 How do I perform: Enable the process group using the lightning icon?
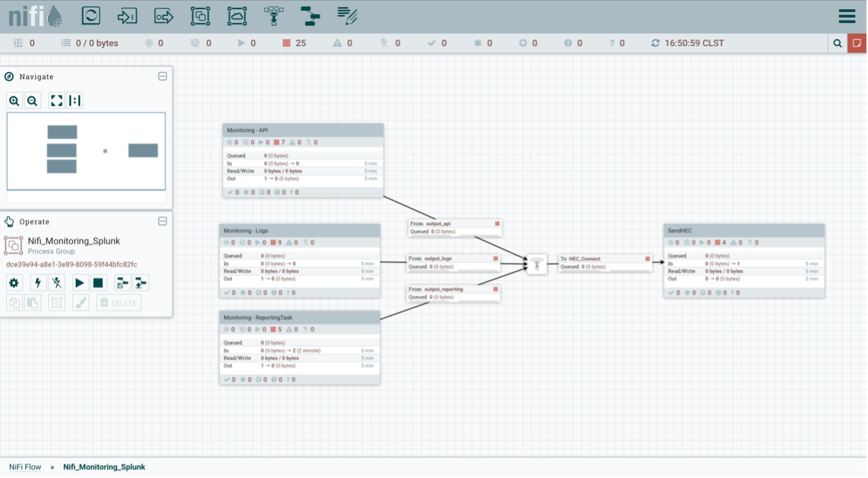(37, 282)
